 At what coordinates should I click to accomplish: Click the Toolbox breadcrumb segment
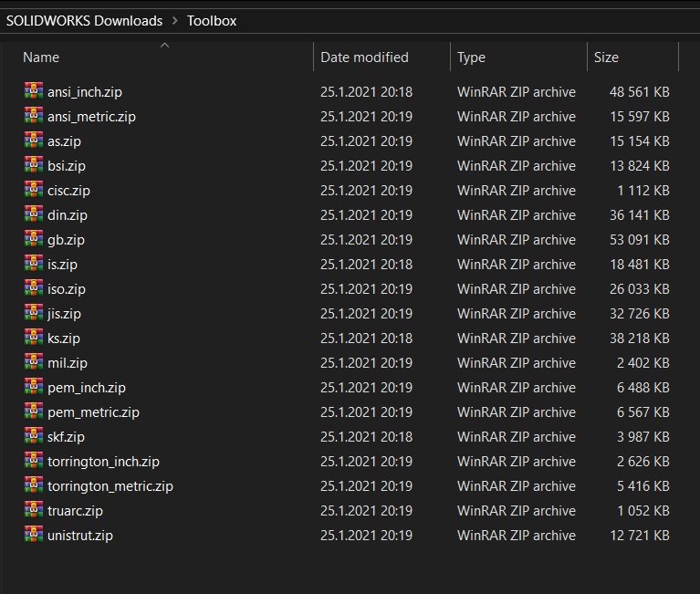[212, 21]
